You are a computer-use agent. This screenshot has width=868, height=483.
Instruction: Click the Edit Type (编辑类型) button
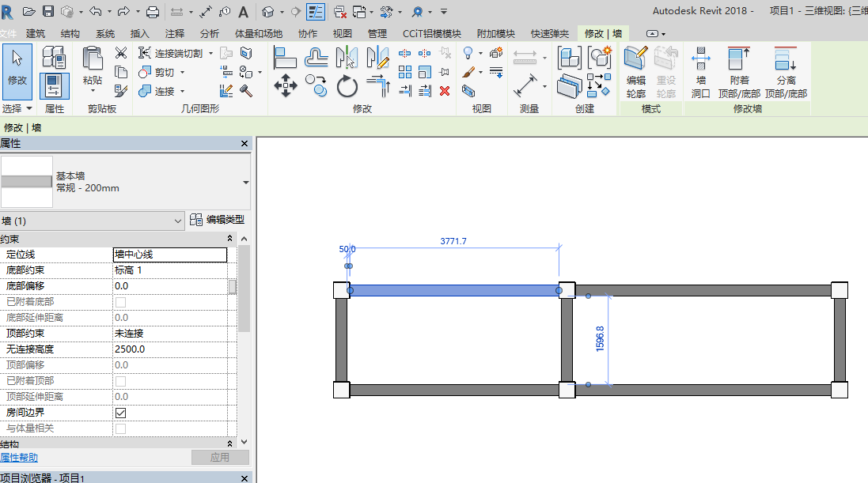217,220
